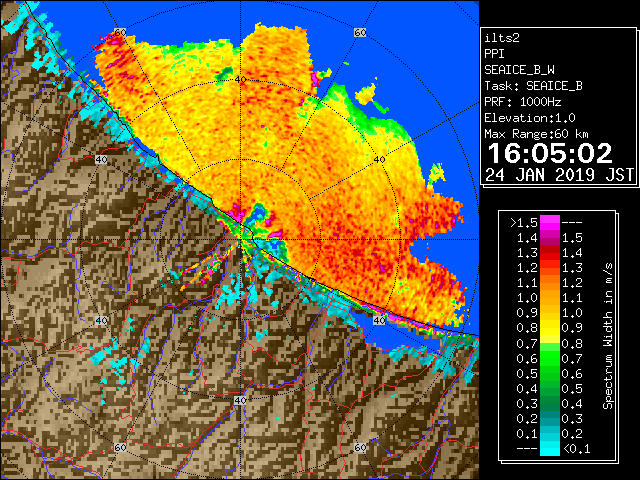Select the "Elevation:1.0" text
Image resolution: width=640 pixels, height=480 pixels.
tap(529, 118)
